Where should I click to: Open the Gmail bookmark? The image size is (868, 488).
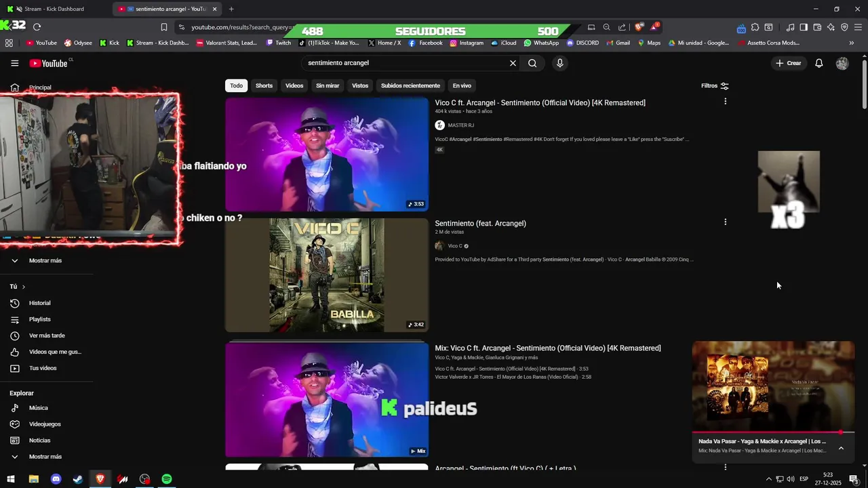point(617,43)
